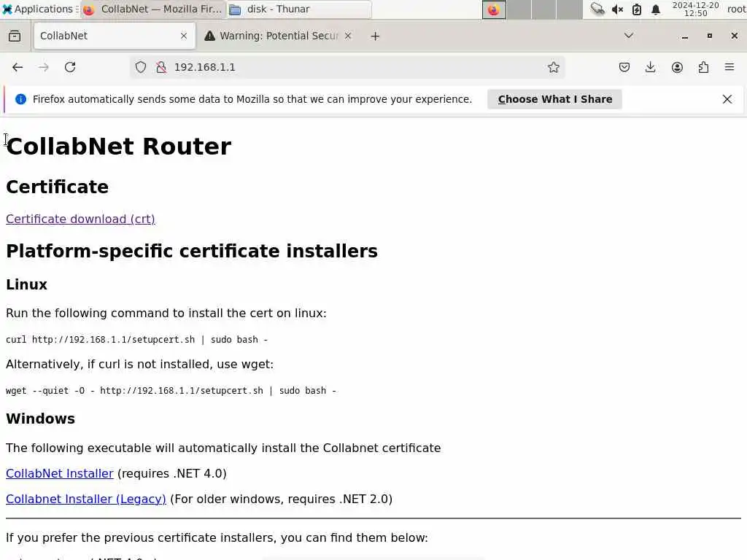Viewport: 747px width, 560px height.
Task: Open the Save to Pocket button
Action: (x=624, y=67)
